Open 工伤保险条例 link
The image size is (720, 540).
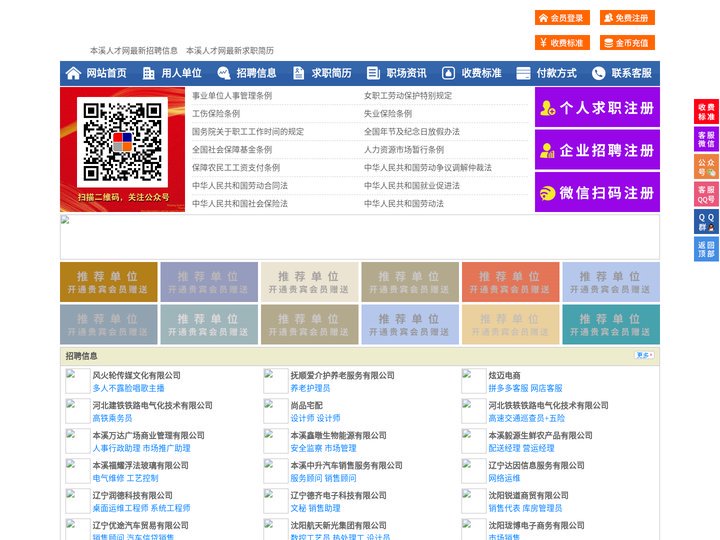(x=216, y=113)
